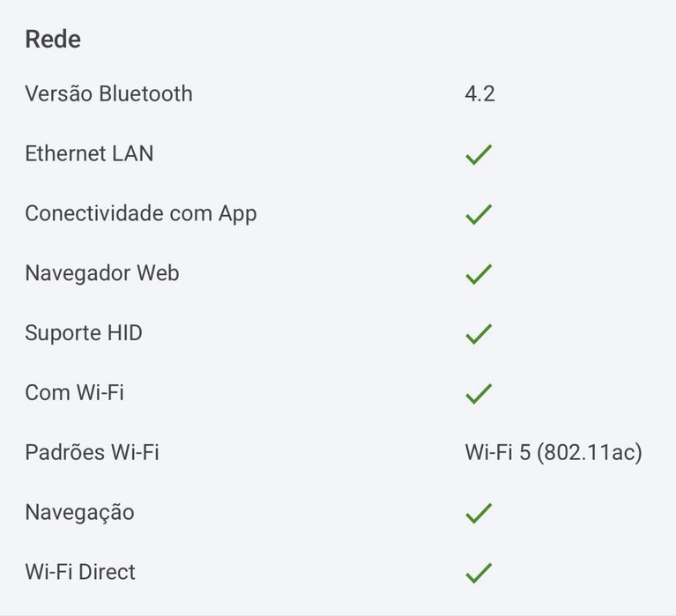The width and height of the screenshot is (676, 616).
Task: Click the Conectividade com App label
Action: 141,214
